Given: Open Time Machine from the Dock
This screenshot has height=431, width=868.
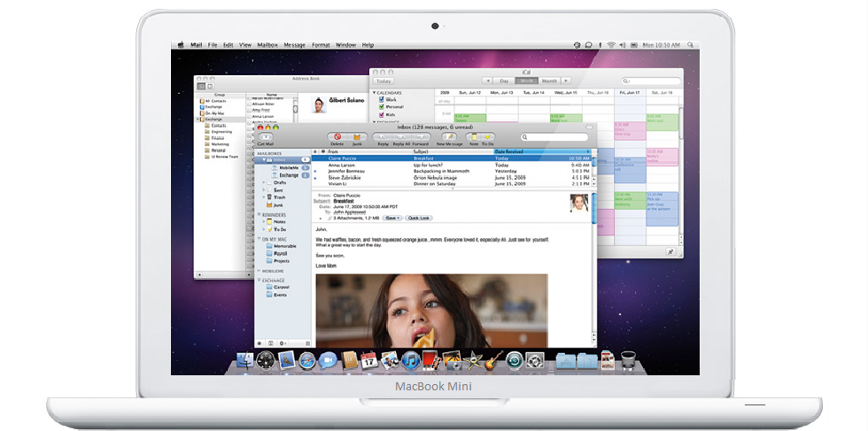Looking at the screenshot, I should (515, 361).
